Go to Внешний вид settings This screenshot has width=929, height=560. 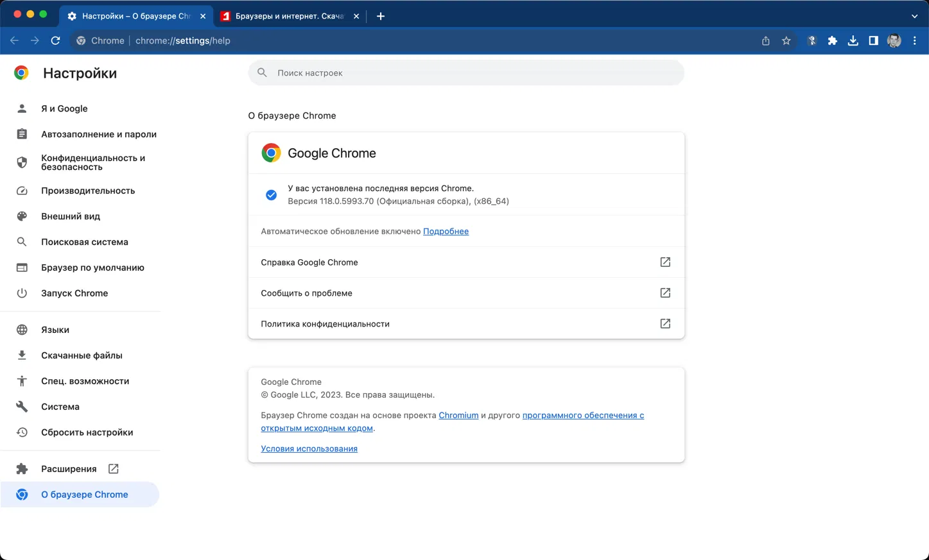pos(71,216)
